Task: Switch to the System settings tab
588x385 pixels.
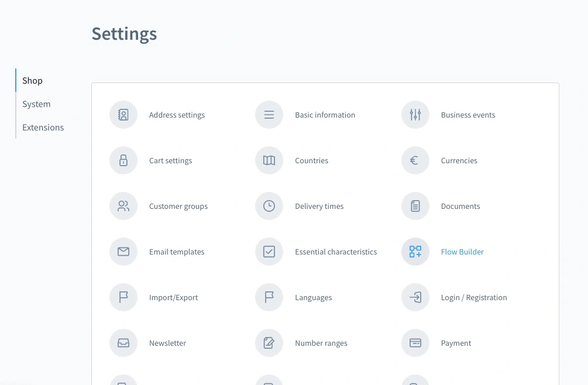Action: point(36,104)
